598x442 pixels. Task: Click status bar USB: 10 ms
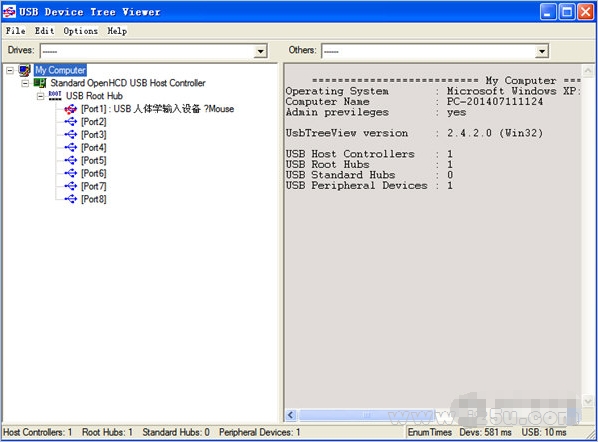(544, 432)
